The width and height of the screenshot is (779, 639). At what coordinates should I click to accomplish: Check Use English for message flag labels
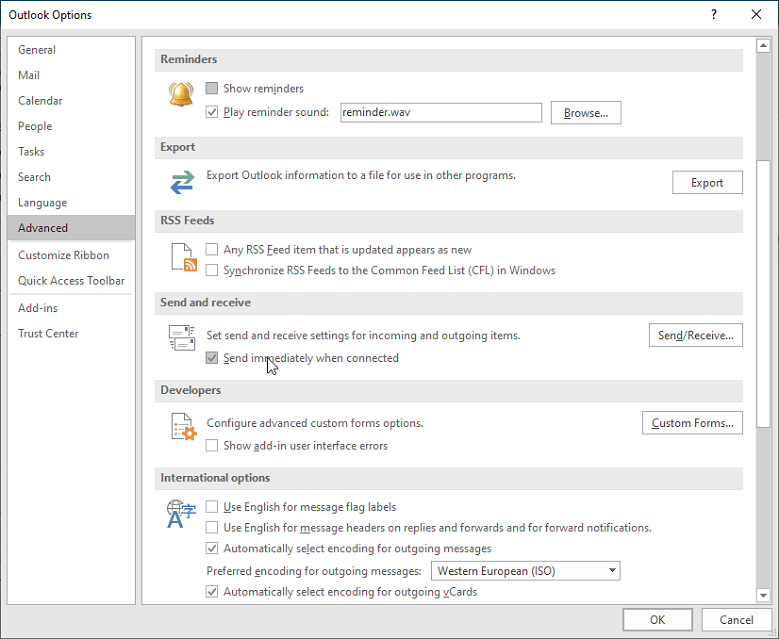pyautogui.click(x=212, y=507)
